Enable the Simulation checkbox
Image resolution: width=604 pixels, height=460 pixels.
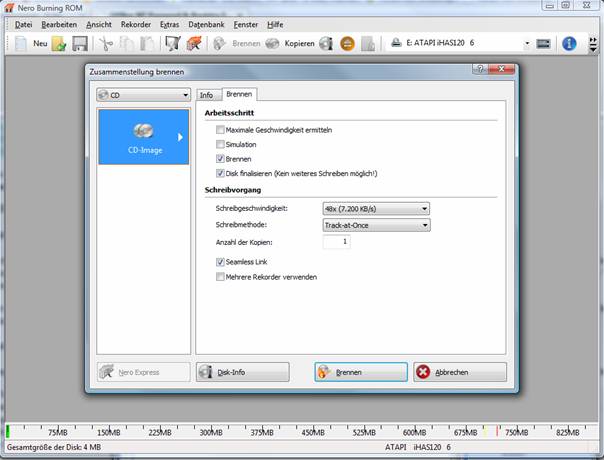coord(220,144)
